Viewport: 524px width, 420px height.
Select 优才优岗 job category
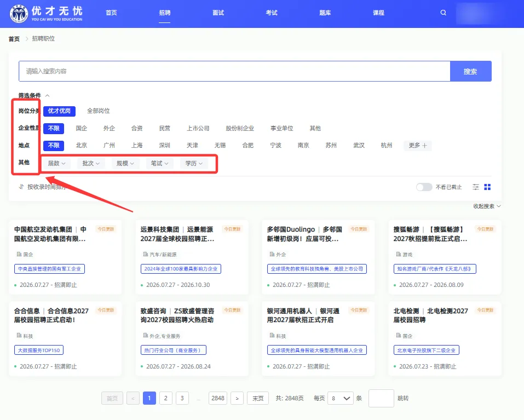pos(59,111)
